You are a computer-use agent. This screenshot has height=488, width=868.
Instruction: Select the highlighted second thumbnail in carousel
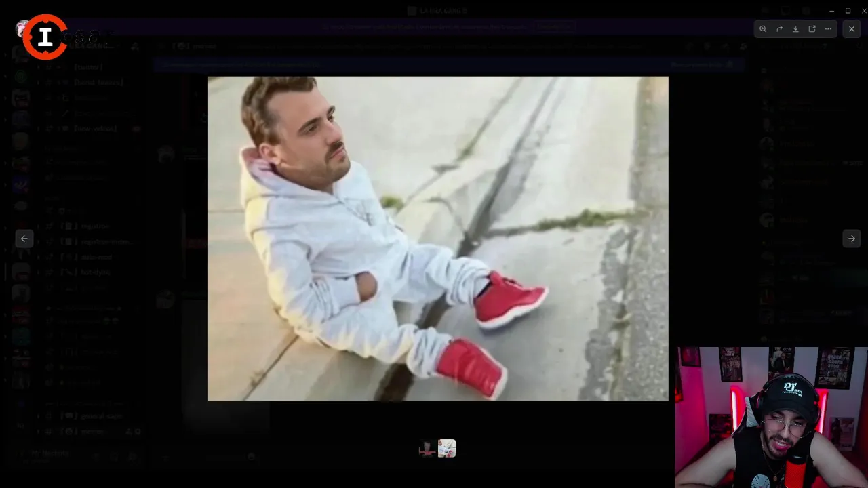447,449
